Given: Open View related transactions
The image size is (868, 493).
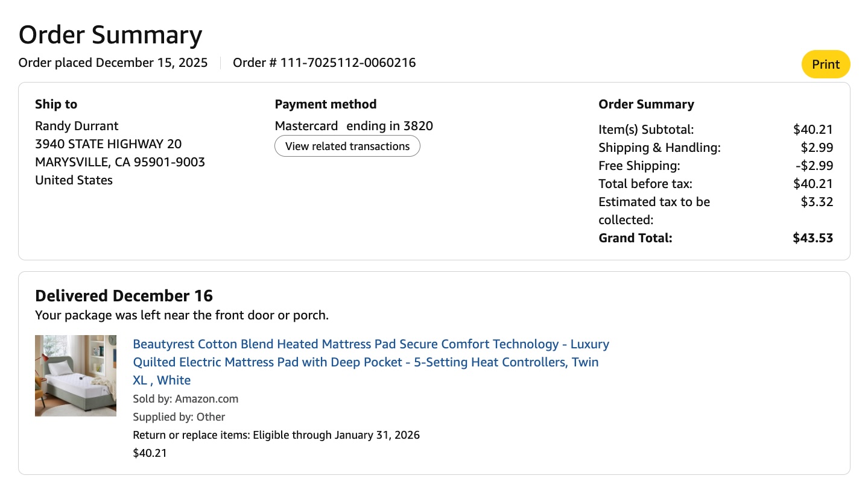Looking at the screenshot, I should click(347, 146).
